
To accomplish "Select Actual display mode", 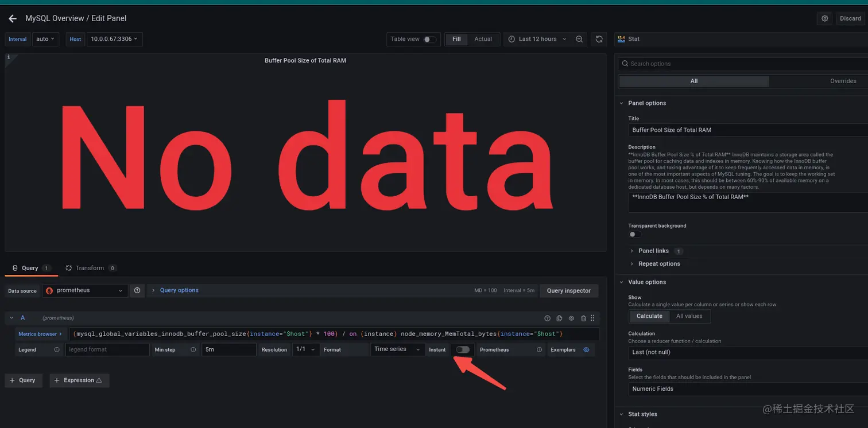I will (x=483, y=39).
